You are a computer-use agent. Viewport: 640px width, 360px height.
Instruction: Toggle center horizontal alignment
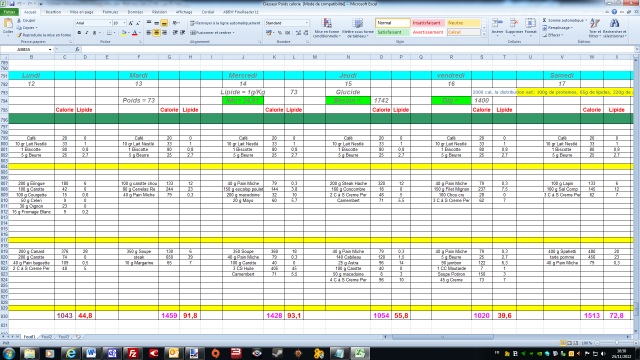[156, 33]
